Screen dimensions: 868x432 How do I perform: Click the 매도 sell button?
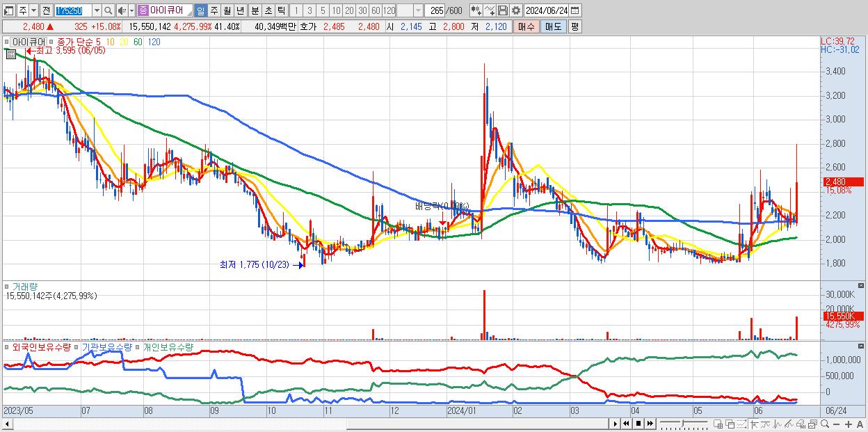[x=553, y=26]
